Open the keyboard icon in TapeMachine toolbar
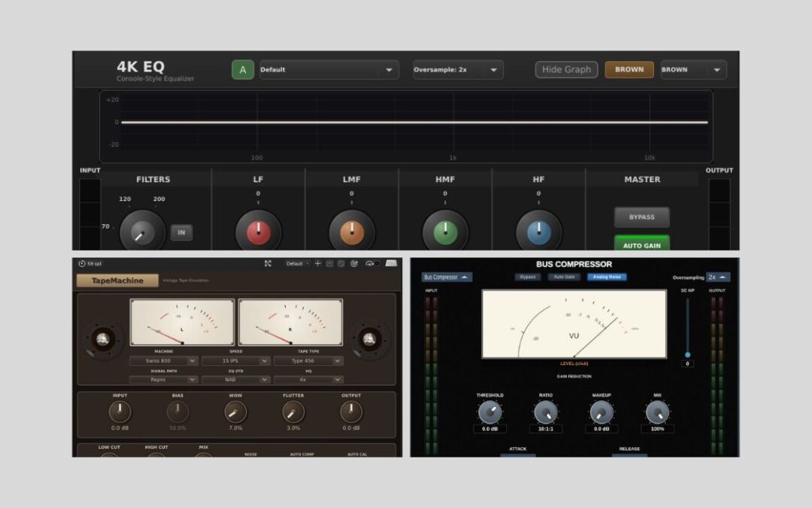The width and height of the screenshot is (812, 508). [392, 263]
